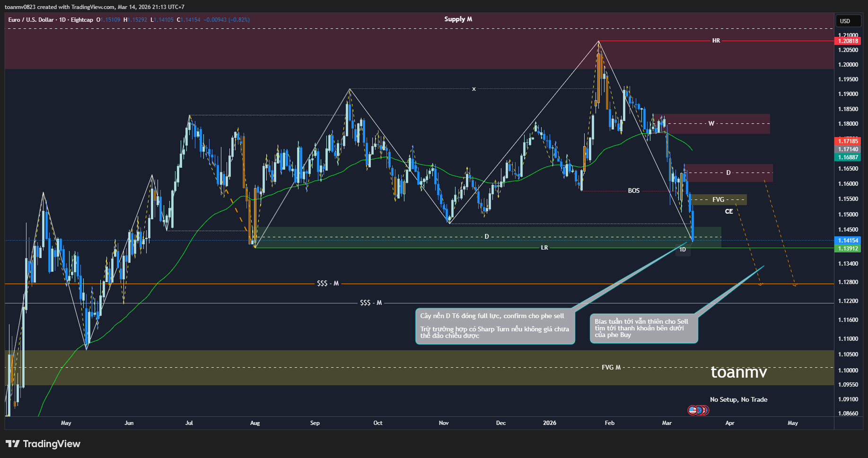Click the green 1.13912 price label
The height and width of the screenshot is (458, 868).
point(848,249)
